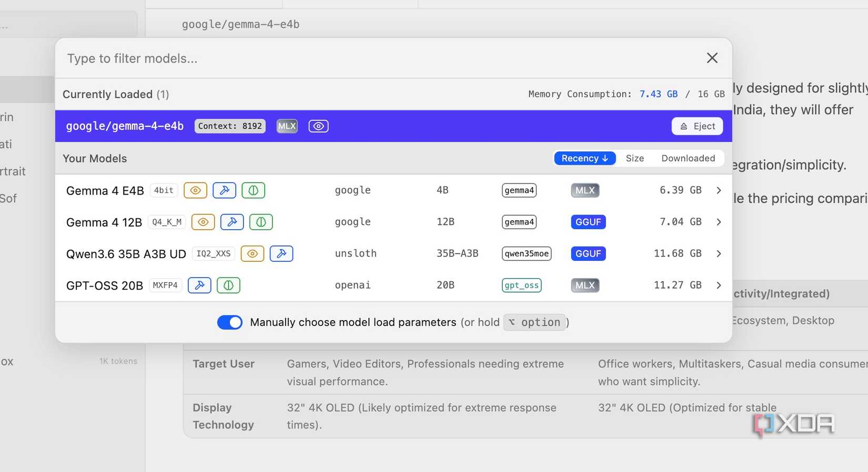Sort models by Downloaded
The image size is (868, 472).
(x=688, y=158)
